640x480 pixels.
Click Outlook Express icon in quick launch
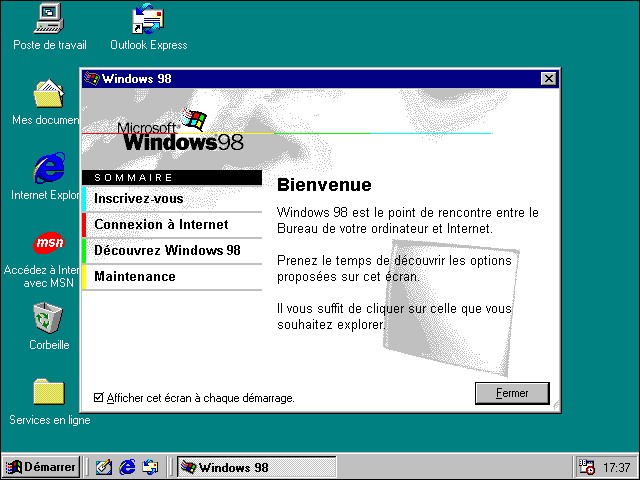[x=151, y=467]
